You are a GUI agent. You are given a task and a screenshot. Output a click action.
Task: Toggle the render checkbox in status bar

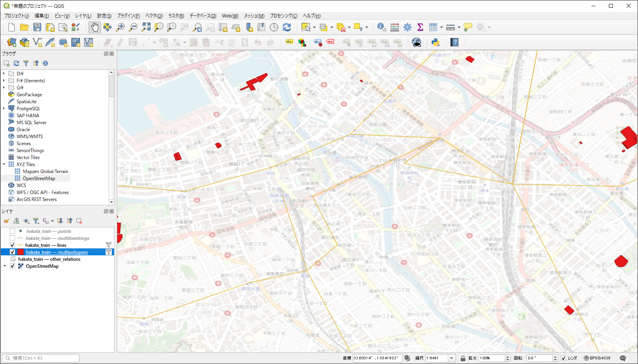click(x=563, y=358)
